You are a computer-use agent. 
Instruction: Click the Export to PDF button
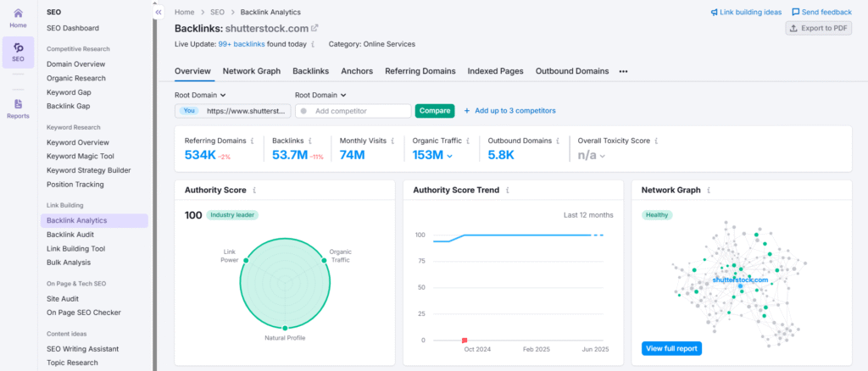pos(818,28)
